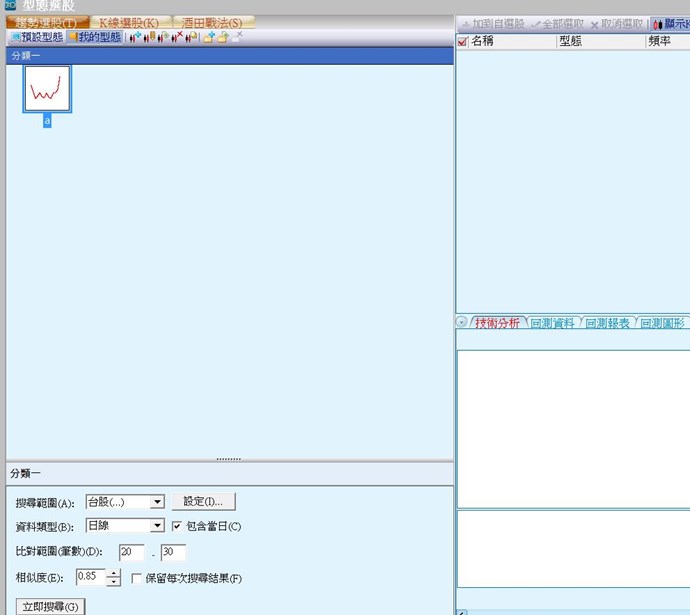
Task: Click the 設定 settings button
Action: [x=203, y=502]
